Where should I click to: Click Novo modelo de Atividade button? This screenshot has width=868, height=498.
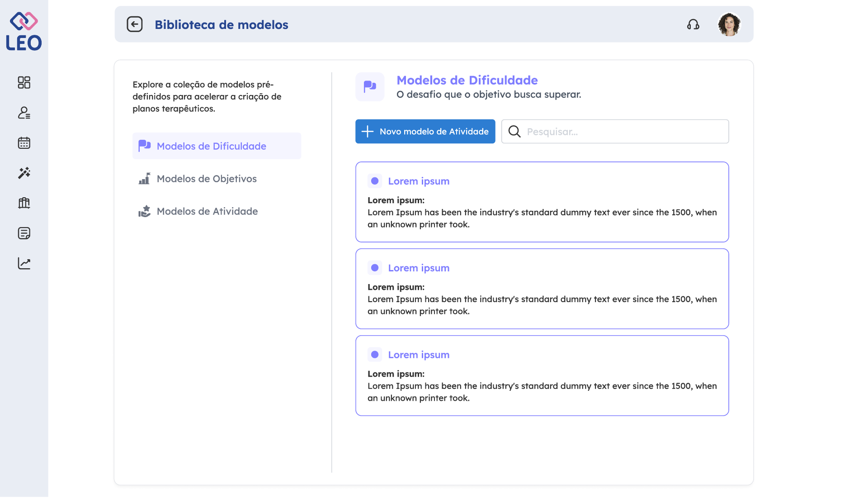(x=425, y=132)
